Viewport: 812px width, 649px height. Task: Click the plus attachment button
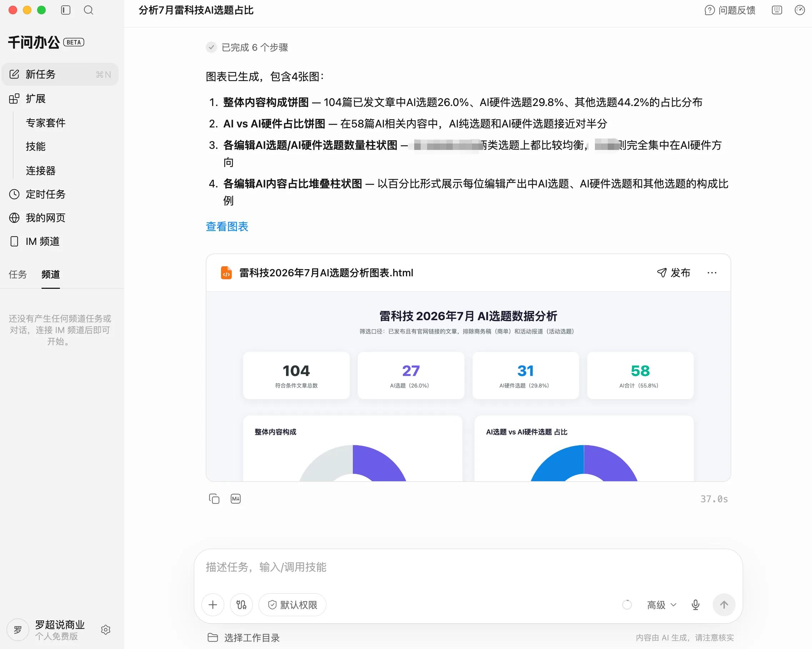pos(213,605)
